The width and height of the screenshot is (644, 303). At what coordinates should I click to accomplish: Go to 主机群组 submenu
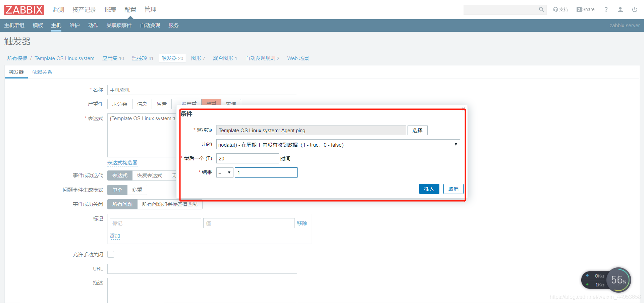tap(14, 26)
